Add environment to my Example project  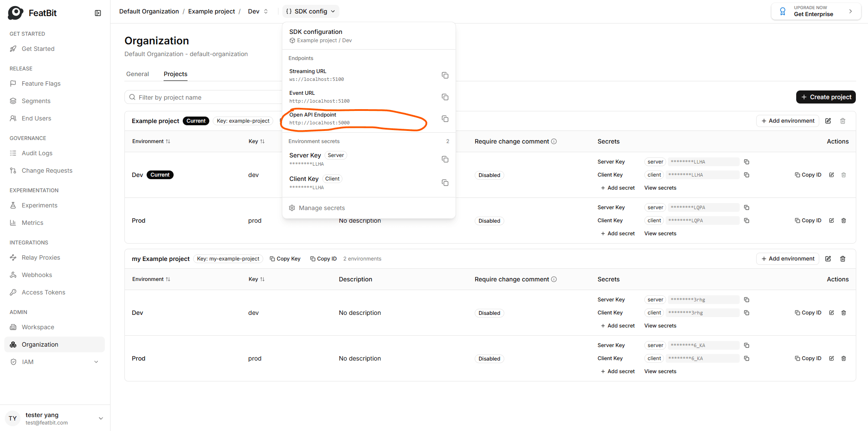pyautogui.click(x=788, y=259)
